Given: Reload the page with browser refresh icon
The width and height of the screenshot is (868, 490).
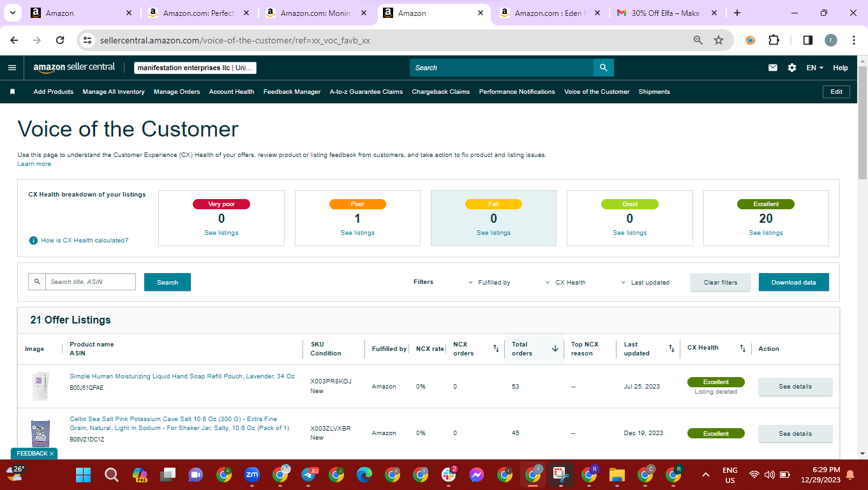Looking at the screenshot, I should pos(60,40).
